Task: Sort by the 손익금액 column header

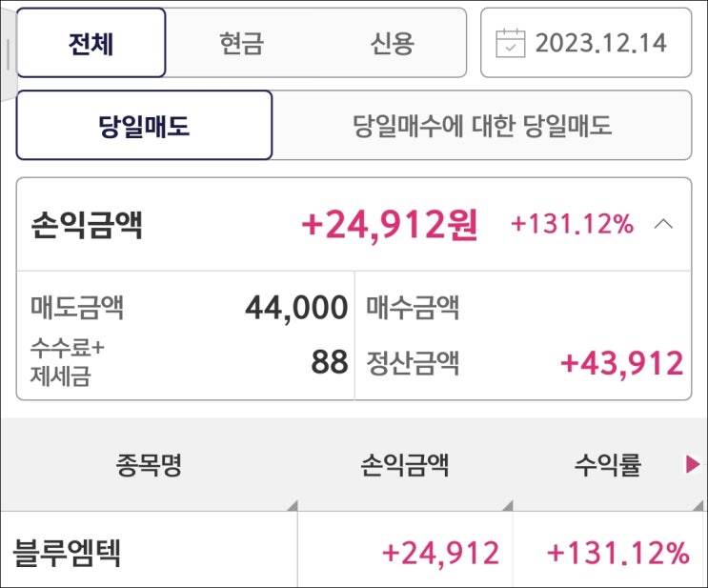Action: point(405,465)
